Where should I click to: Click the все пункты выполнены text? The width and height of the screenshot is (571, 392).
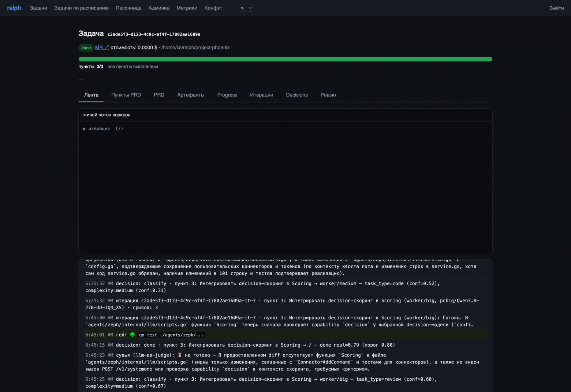pos(133,67)
